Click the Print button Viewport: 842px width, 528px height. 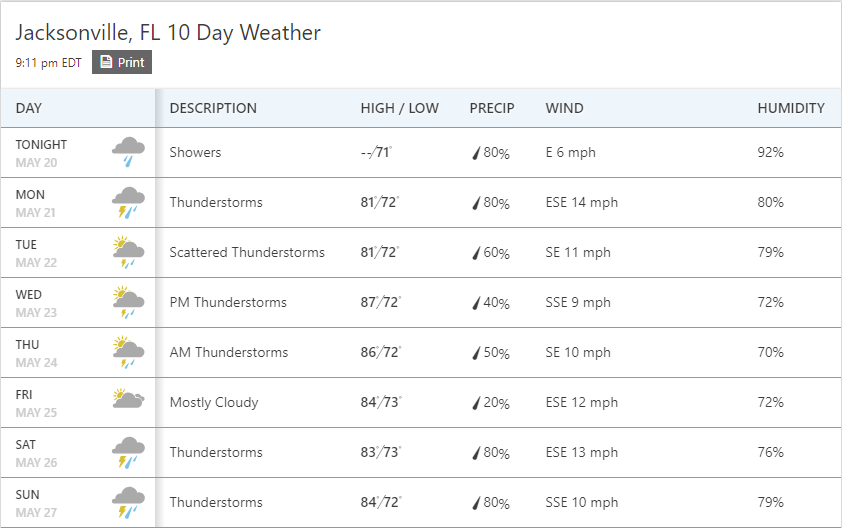pos(122,62)
